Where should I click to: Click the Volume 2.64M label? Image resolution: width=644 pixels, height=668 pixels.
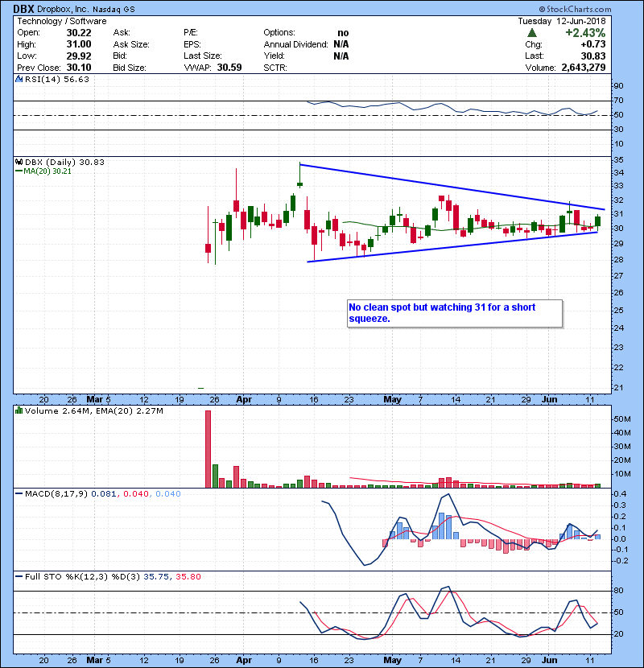click(56, 410)
